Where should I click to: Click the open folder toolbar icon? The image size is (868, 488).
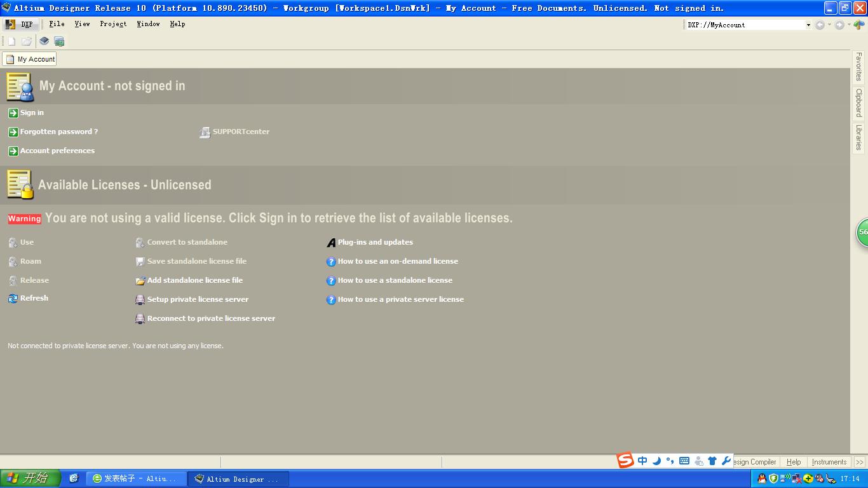pyautogui.click(x=27, y=41)
